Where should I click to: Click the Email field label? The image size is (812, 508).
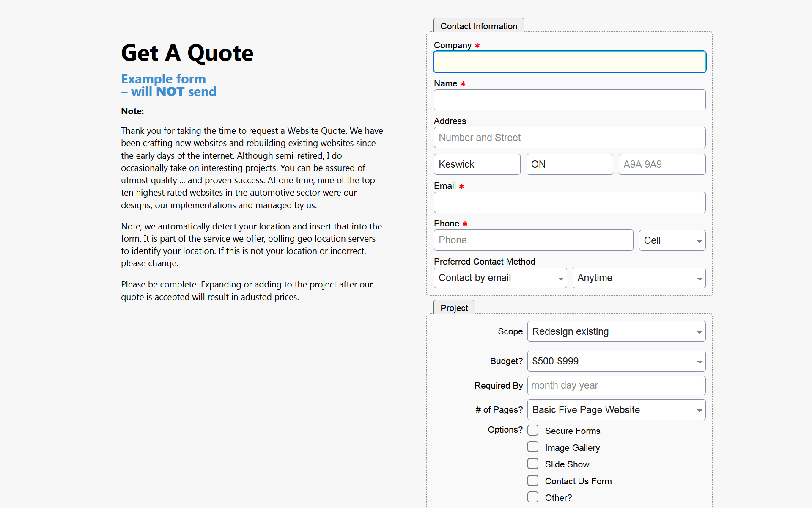(445, 186)
